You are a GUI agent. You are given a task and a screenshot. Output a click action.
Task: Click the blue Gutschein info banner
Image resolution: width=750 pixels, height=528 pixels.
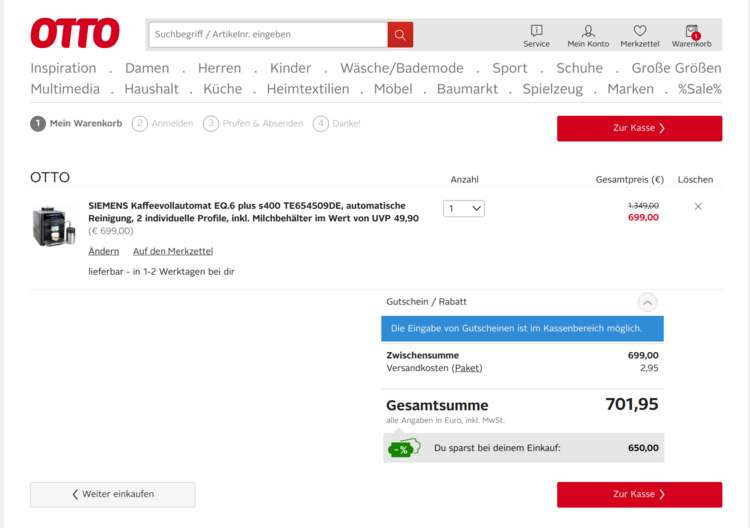coord(522,329)
